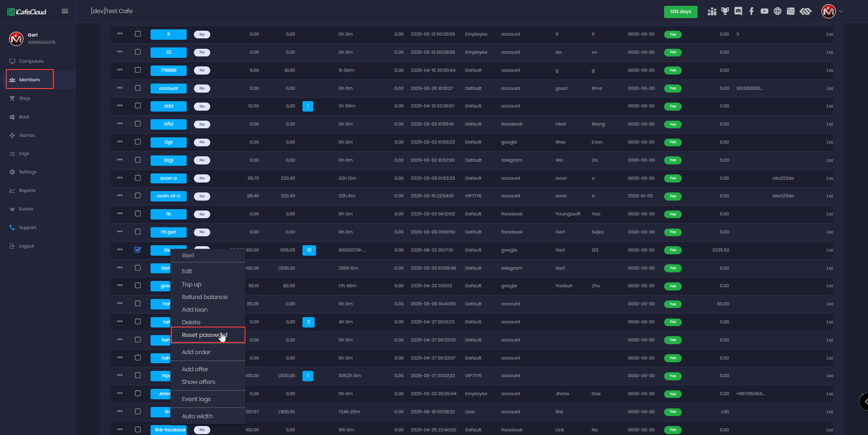868x435 pixels.
Task: Select Top up in the context menu
Action: tap(192, 285)
